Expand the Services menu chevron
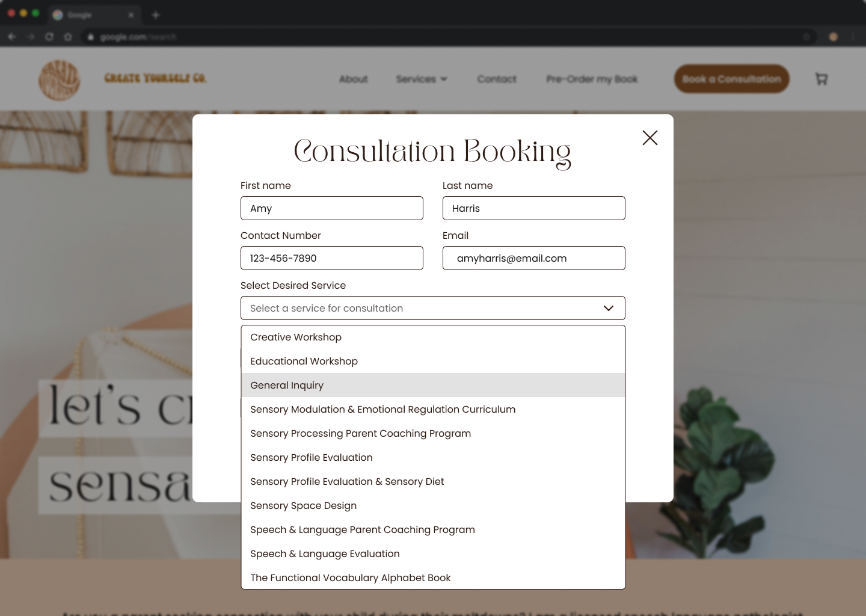Image resolution: width=866 pixels, height=616 pixels. 444,79
